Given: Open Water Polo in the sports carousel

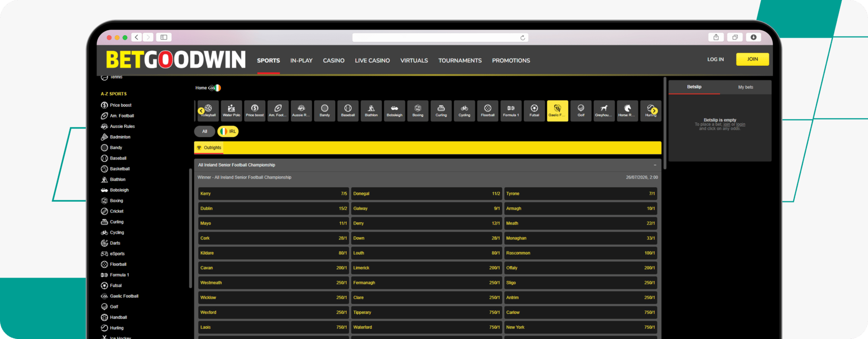Looking at the screenshot, I should [x=231, y=111].
